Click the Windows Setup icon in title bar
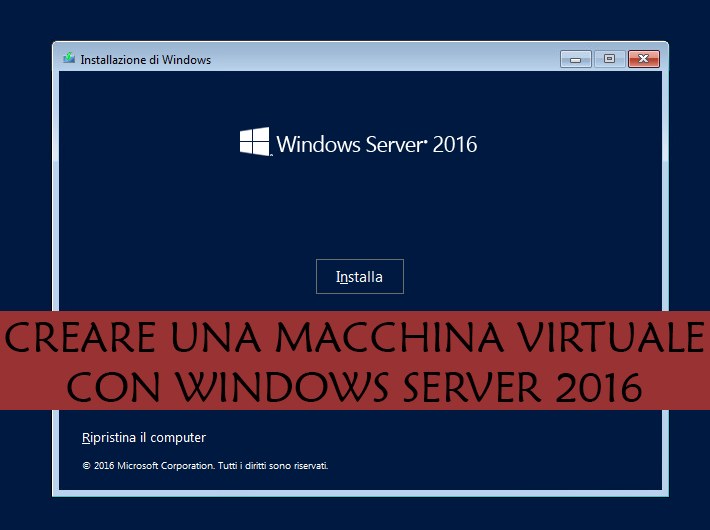Image resolution: width=710 pixels, height=530 pixels. 68,59
